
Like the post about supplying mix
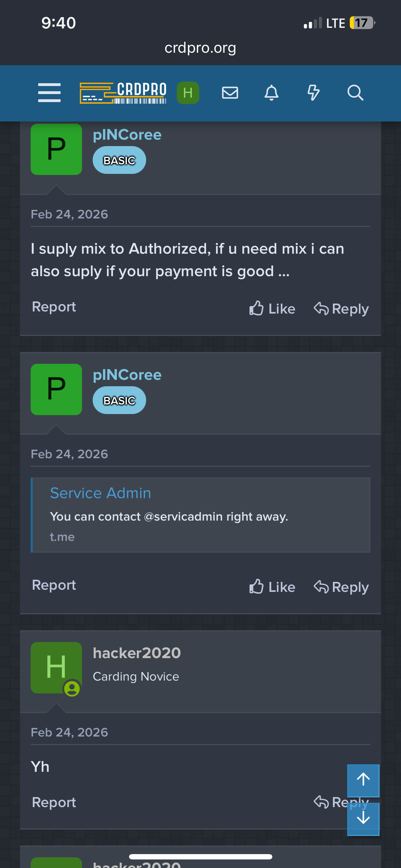pyautogui.click(x=272, y=309)
